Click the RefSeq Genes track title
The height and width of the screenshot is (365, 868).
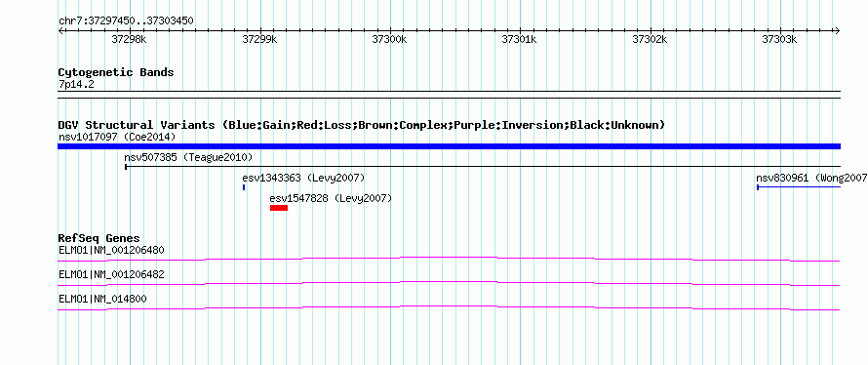point(99,238)
